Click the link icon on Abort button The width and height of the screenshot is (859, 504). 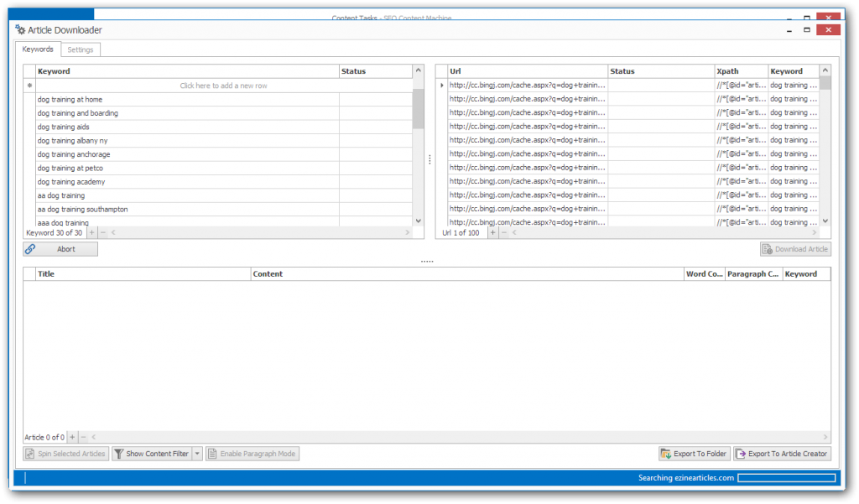[30, 249]
